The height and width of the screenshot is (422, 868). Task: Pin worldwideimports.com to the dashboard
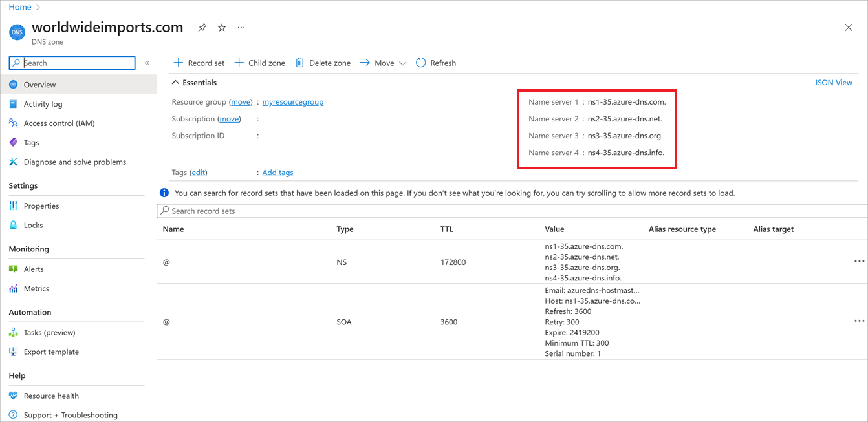tap(202, 28)
